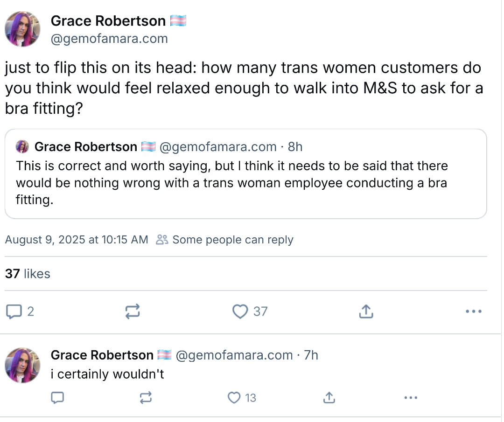Reply to the "i certainly wouldn't" post
Image resolution: width=504 pixels, height=422 pixels.
[57, 398]
